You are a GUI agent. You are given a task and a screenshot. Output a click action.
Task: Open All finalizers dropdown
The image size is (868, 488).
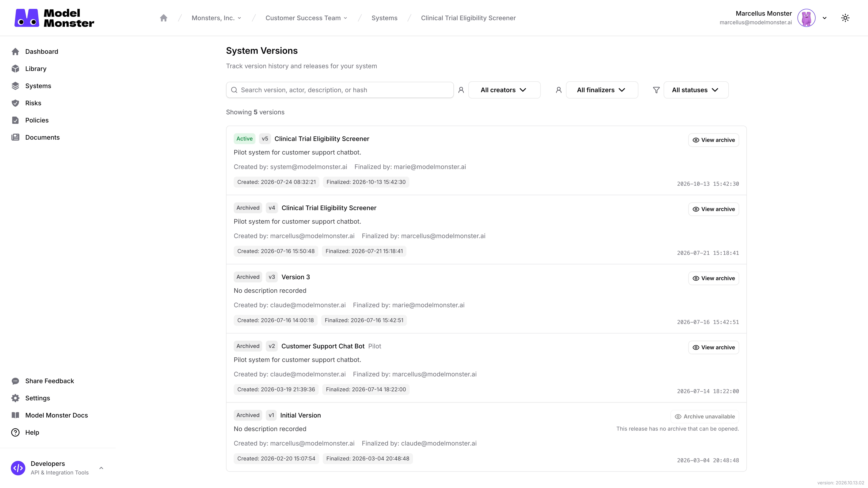pyautogui.click(x=602, y=90)
